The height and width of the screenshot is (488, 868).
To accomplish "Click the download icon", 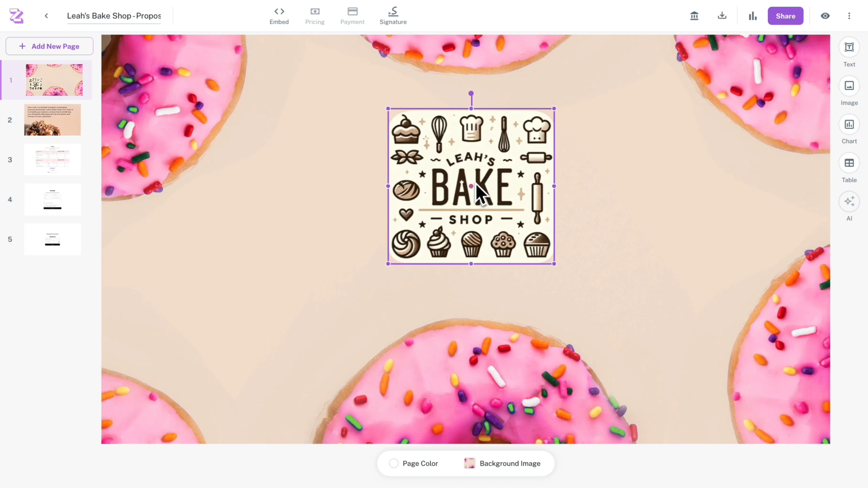I will tap(722, 16).
